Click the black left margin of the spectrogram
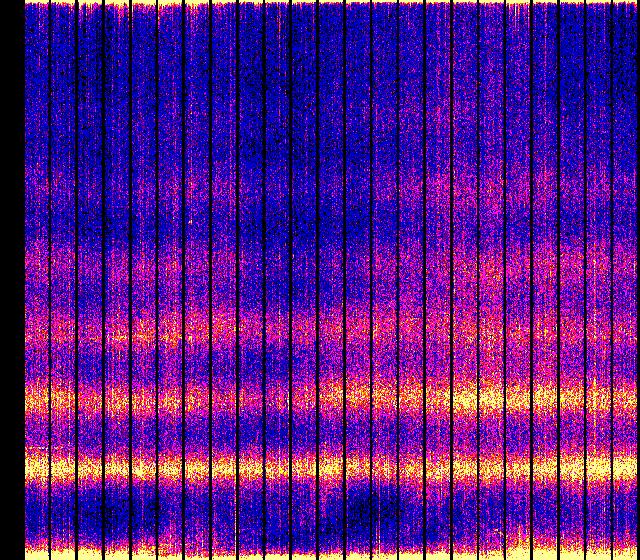The image size is (640, 560). coord(11,280)
